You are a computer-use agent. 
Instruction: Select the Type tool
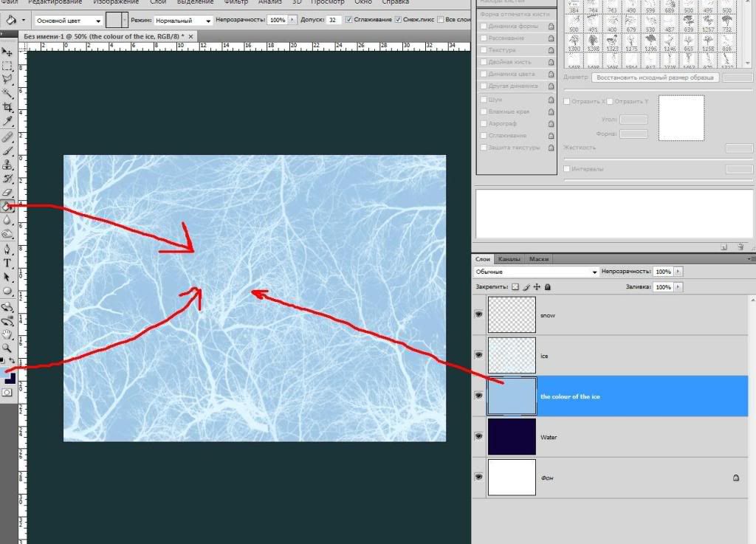coord(7,263)
